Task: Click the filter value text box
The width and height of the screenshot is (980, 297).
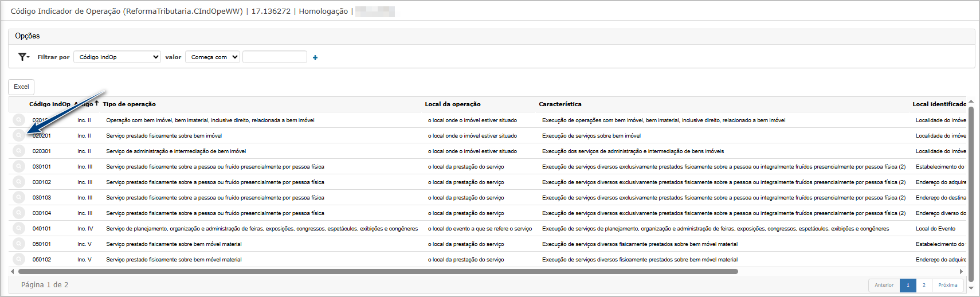Action: click(x=275, y=57)
